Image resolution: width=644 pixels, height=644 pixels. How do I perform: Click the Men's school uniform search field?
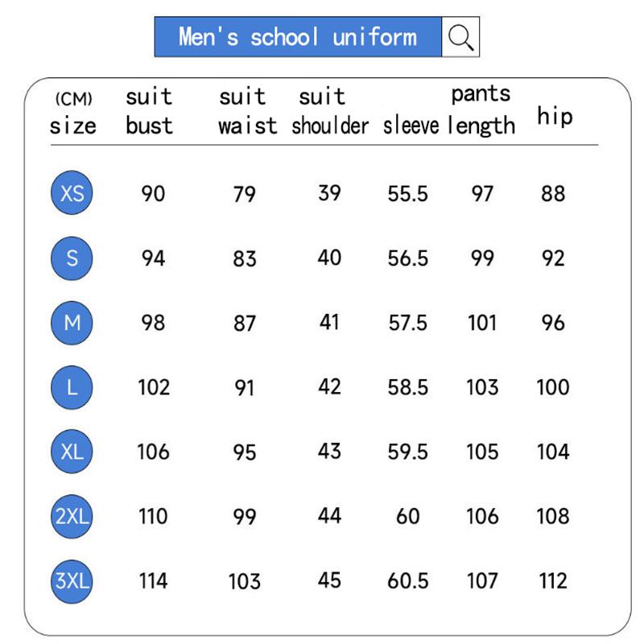tap(298, 37)
